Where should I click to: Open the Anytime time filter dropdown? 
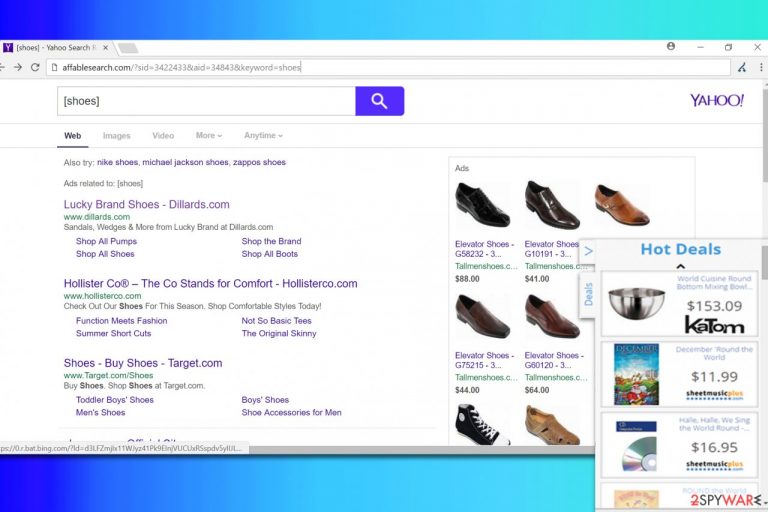click(263, 136)
